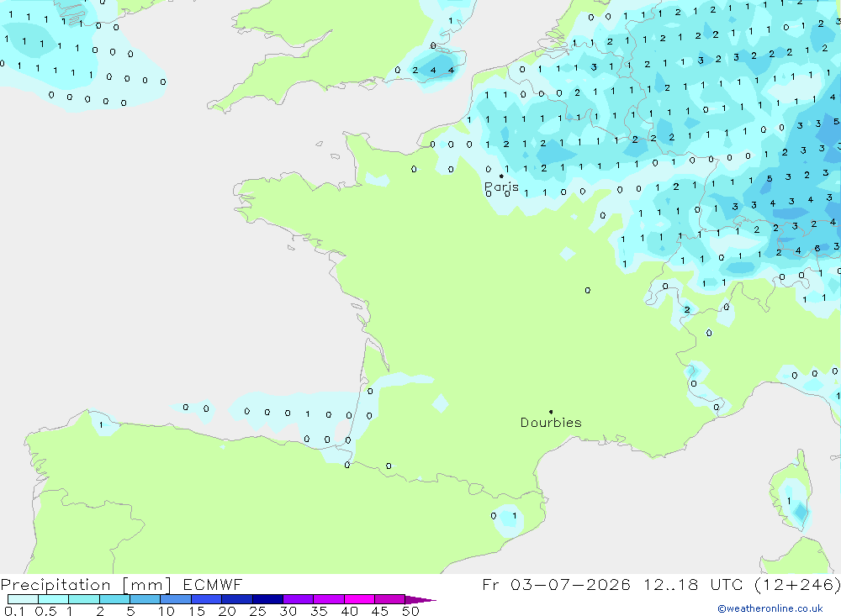Click the legend value label "25"
This screenshot has height=616, width=841.
coord(258,611)
